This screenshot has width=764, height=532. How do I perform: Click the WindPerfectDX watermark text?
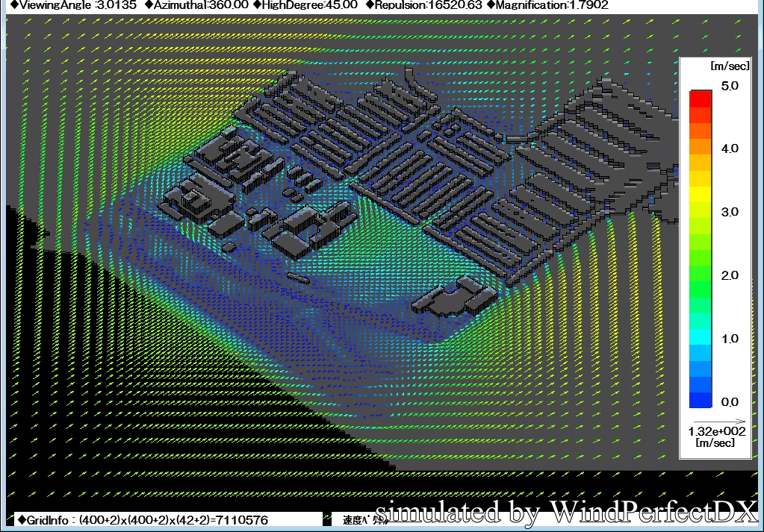[x=566, y=512]
